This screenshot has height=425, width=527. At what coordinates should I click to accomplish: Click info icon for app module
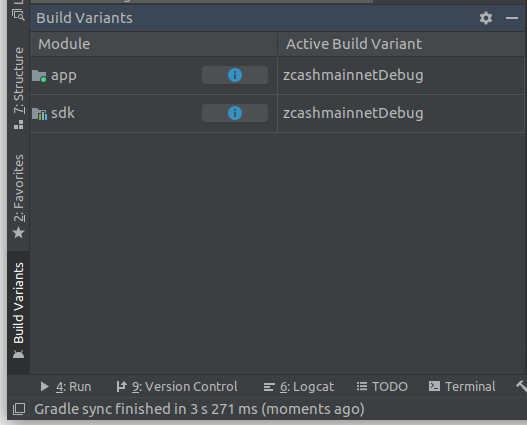[235, 75]
